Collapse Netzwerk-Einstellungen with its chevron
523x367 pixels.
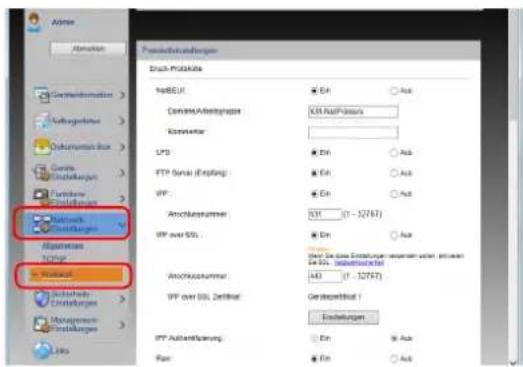pyautogui.click(x=122, y=226)
